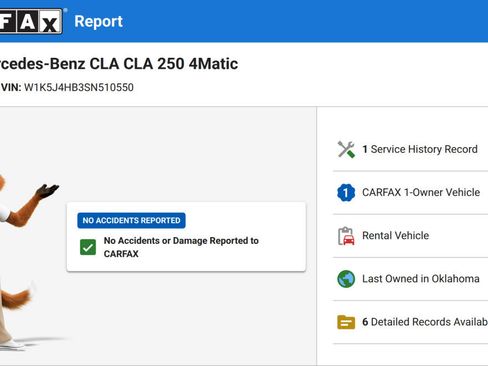Click the VIN number W1K5J4HB3SN510550
This screenshot has width=488, height=366.
click(79, 87)
